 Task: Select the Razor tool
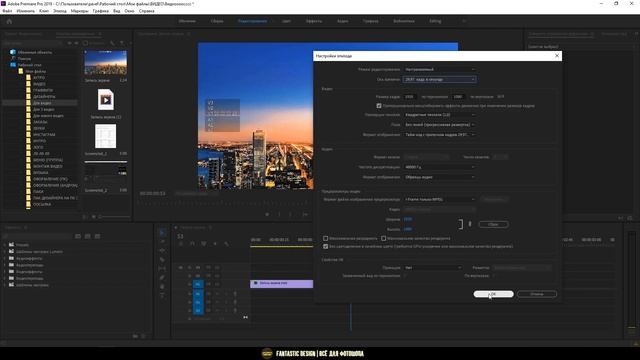click(162, 260)
